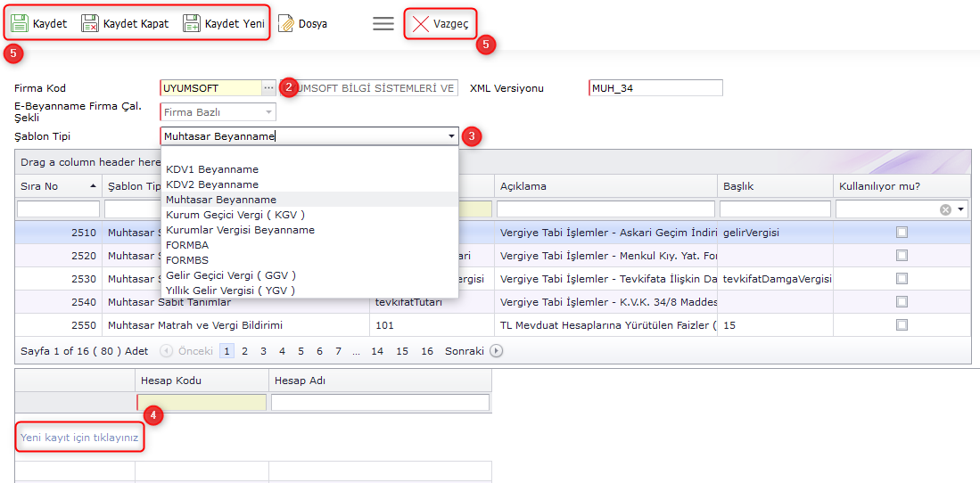Open E-Beyanname Firma Çal. Şekli dropdown
Viewport: 980px width, 483px height.
pyautogui.click(x=268, y=112)
